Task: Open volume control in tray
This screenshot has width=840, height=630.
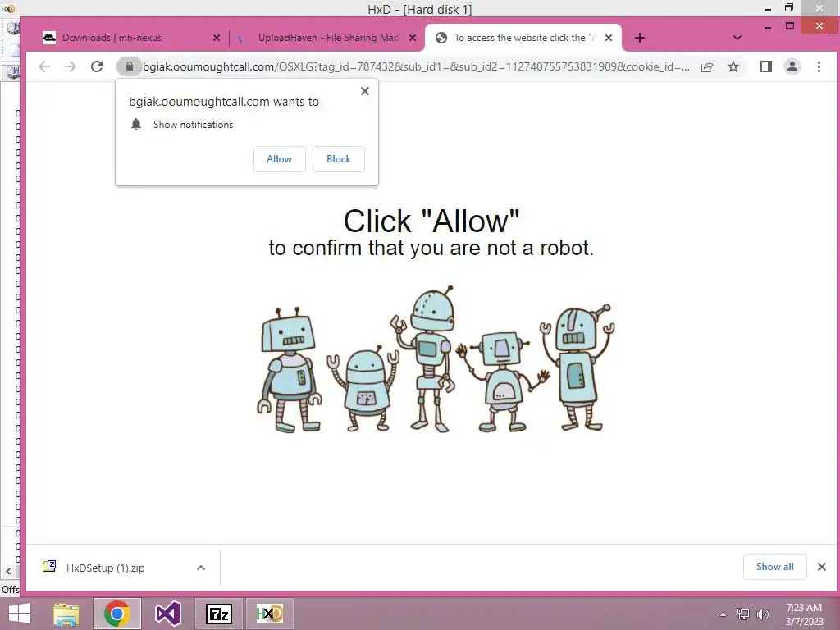Action: [x=762, y=614]
